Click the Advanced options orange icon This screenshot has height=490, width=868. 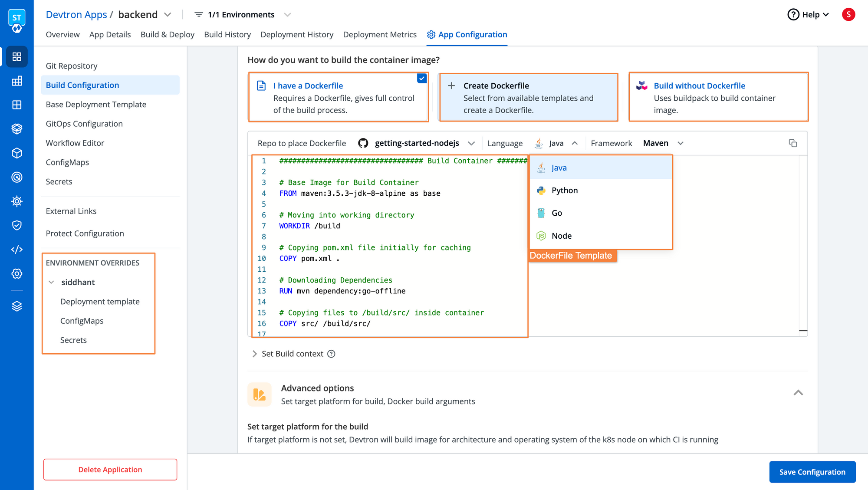(260, 395)
